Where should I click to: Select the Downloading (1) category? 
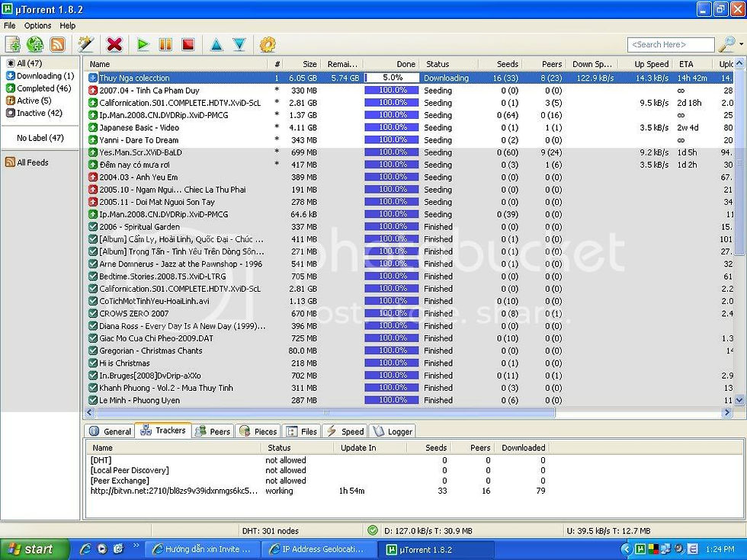(x=40, y=75)
